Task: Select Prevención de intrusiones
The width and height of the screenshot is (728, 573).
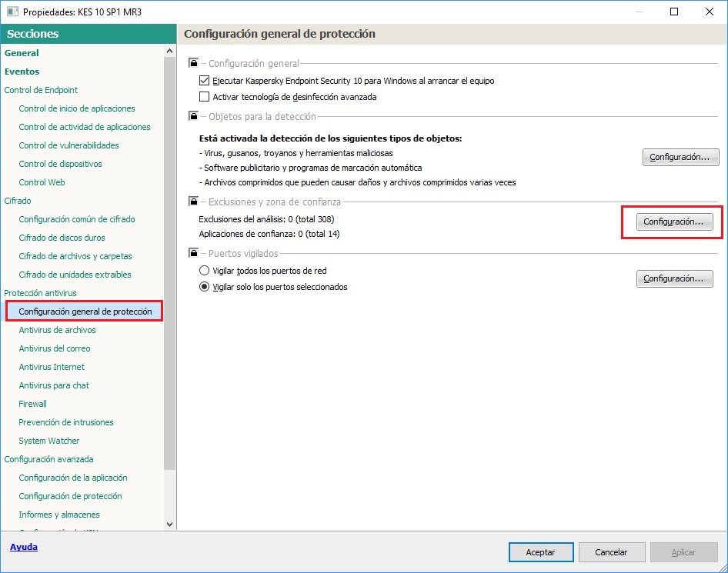Action: point(66,422)
